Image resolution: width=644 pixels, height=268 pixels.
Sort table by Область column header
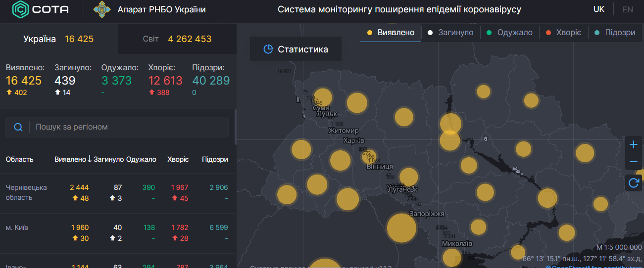pos(20,159)
